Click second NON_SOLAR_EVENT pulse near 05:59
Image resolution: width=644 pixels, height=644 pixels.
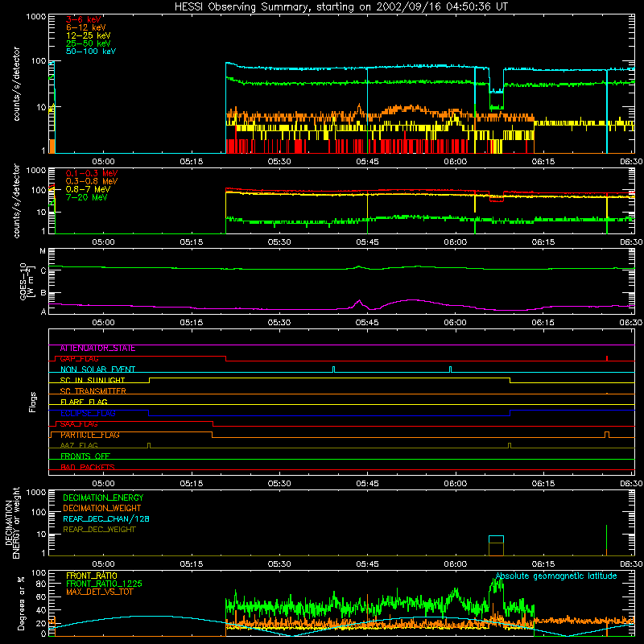point(451,369)
